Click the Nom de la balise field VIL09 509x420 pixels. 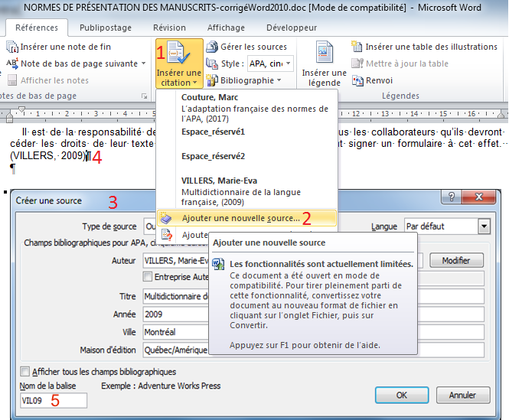click(54, 401)
